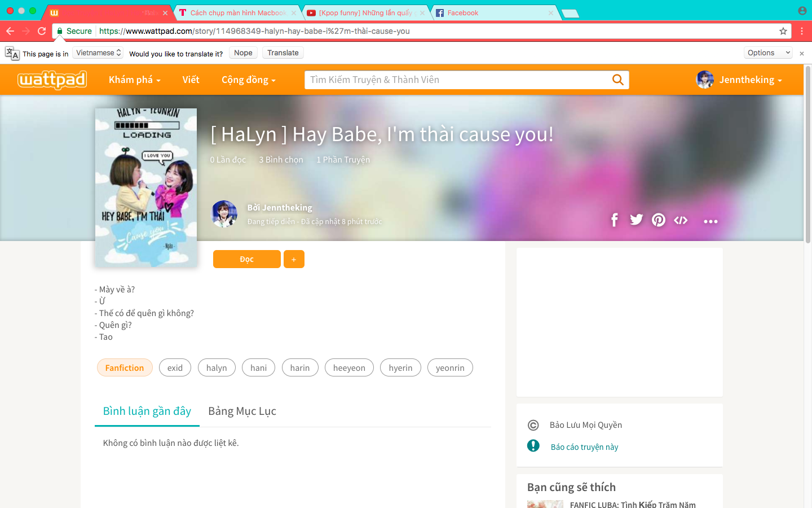Open the embed code icon
The width and height of the screenshot is (812, 508).
pos(681,220)
